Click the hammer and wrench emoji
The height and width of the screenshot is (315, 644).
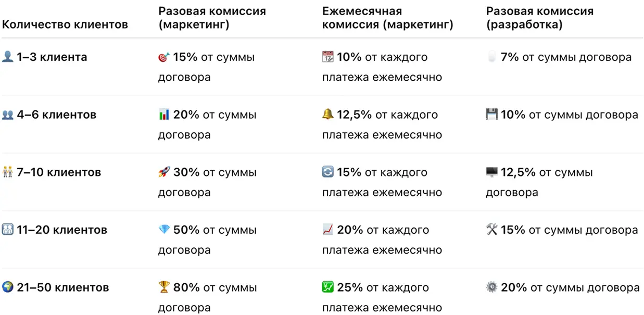point(492,230)
